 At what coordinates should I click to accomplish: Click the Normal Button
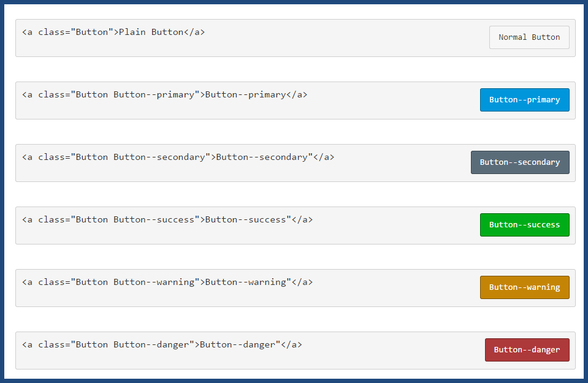[x=529, y=37]
